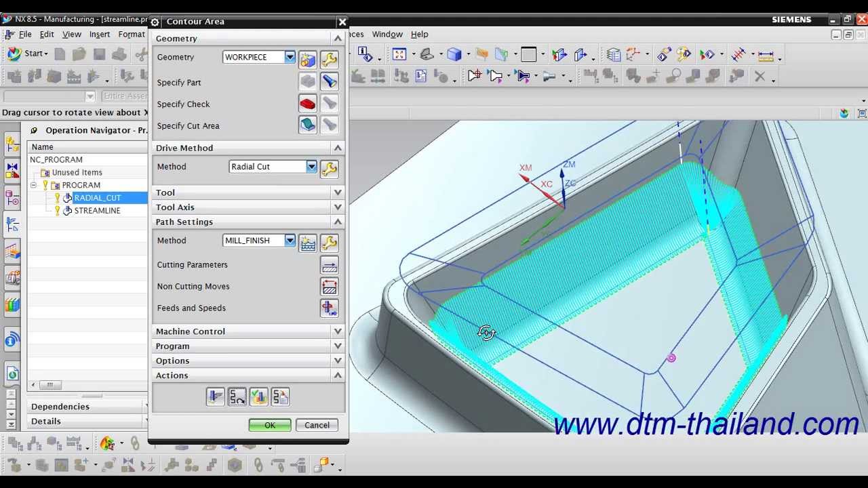The image size is (868, 488).
Task: Expand the Machine Control section
Action: pyautogui.click(x=338, y=331)
